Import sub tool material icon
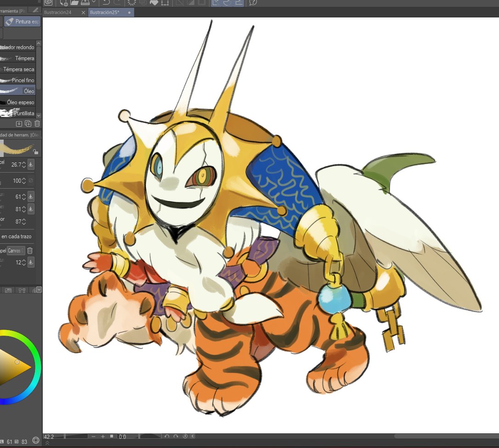499x448 pixels. coord(19,123)
